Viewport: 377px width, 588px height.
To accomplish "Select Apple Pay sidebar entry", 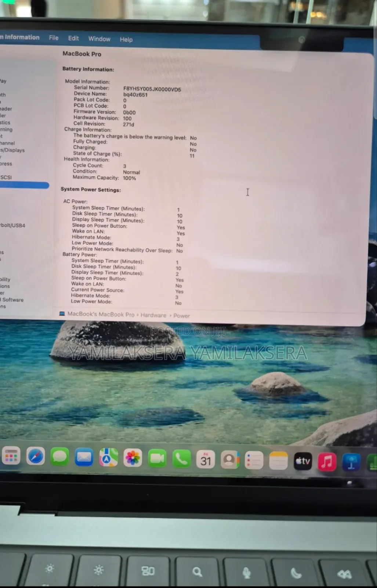I will point(3,81).
